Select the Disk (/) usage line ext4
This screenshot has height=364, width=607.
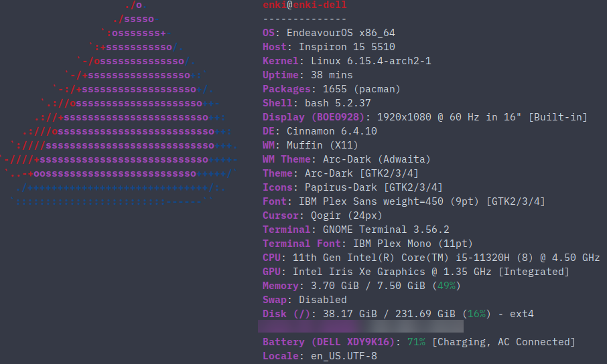click(x=398, y=314)
